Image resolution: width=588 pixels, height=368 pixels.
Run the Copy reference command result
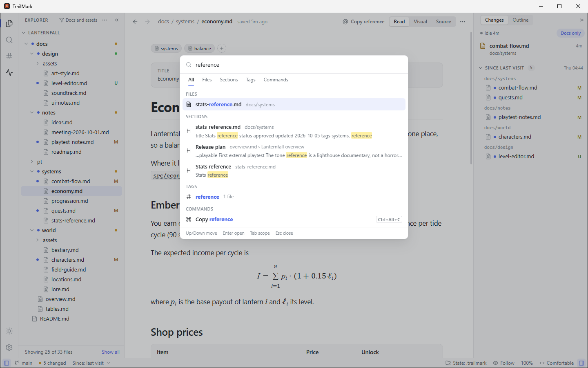tap(294, 220)
